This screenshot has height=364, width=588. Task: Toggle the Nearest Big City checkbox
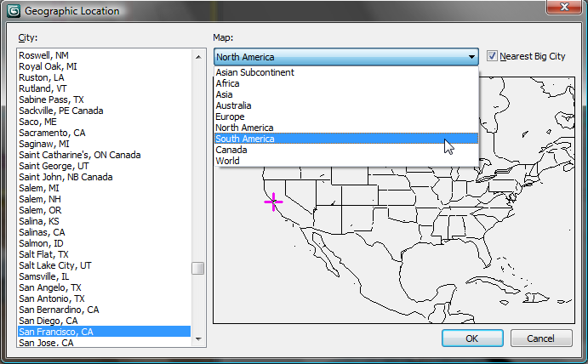pyautogui.click(x=492, y=56)
